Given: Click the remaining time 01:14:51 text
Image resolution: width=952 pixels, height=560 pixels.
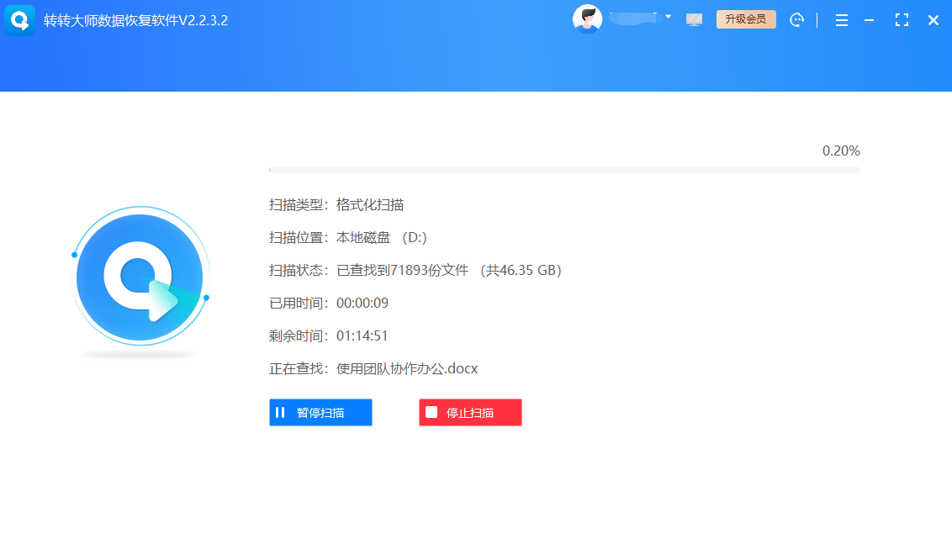Looking at the screenshot, I should [362, 335].
